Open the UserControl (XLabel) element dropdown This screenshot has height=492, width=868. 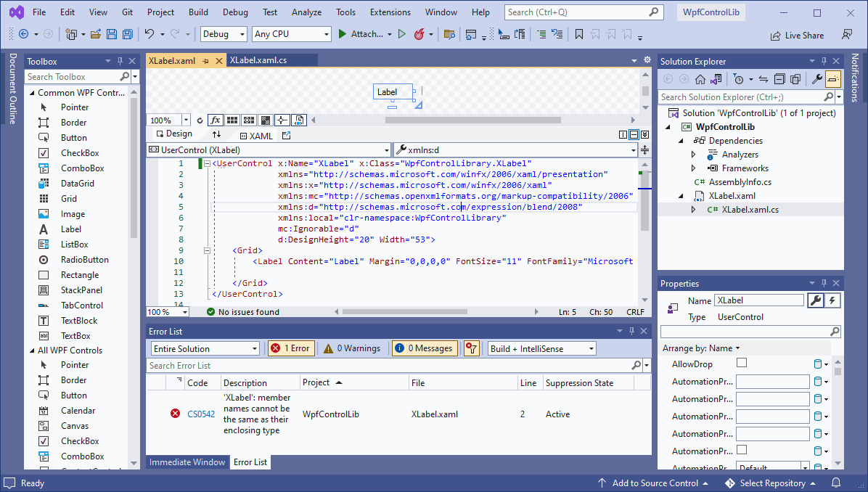point(269,150)
